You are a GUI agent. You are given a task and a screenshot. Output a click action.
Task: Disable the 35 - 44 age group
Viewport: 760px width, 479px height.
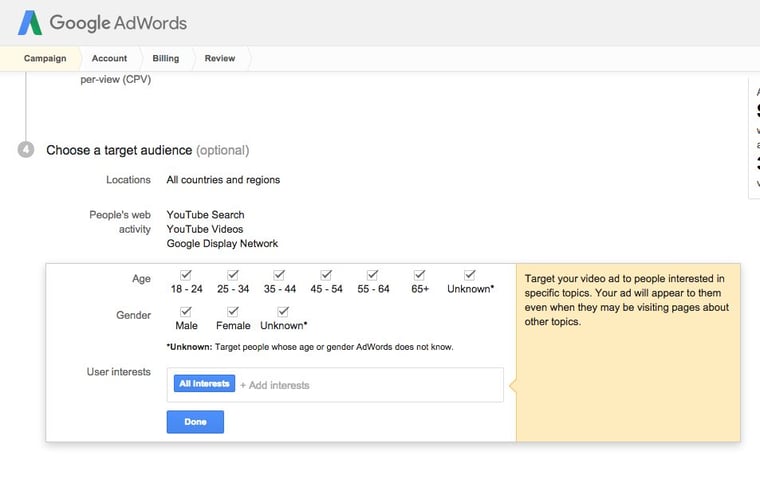click(280, 275)
